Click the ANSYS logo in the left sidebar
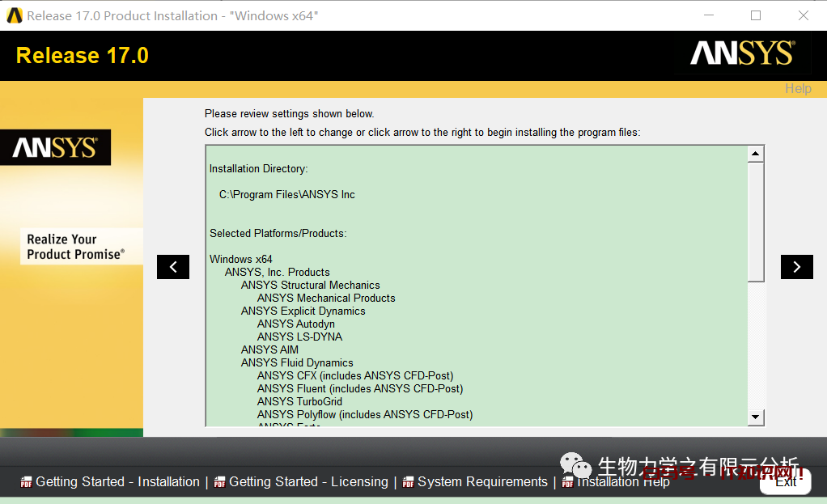 pyautogui.click(x=55, y=147)
